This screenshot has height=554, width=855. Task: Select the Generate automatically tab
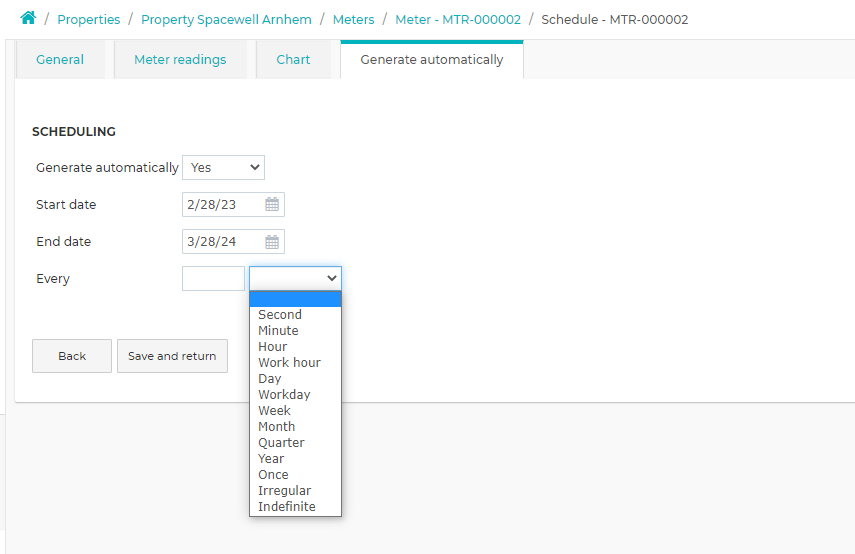(432, 59)
